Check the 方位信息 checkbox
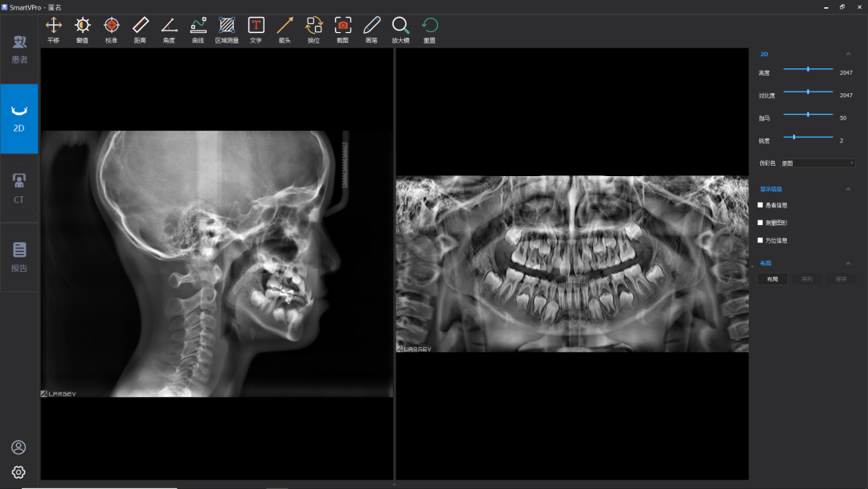This screenshot has height=489, width=868. click(760, 240)
